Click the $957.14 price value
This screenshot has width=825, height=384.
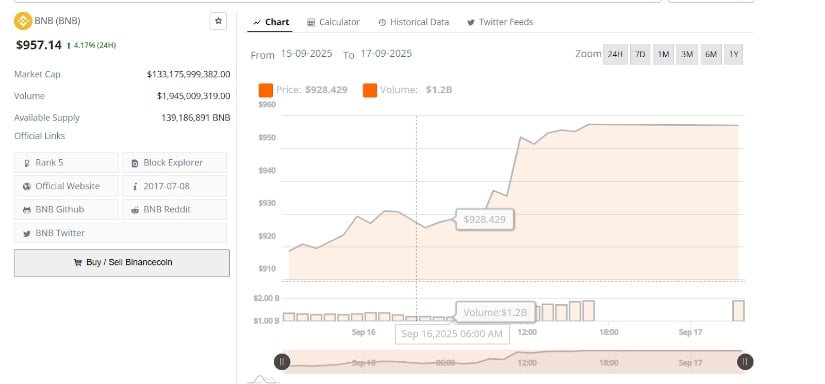[x=39, y=45]
